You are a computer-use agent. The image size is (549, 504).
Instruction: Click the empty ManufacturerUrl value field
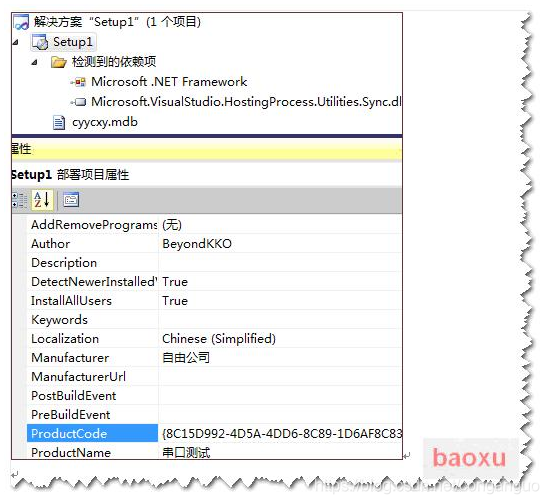click(x=280, y=376)
